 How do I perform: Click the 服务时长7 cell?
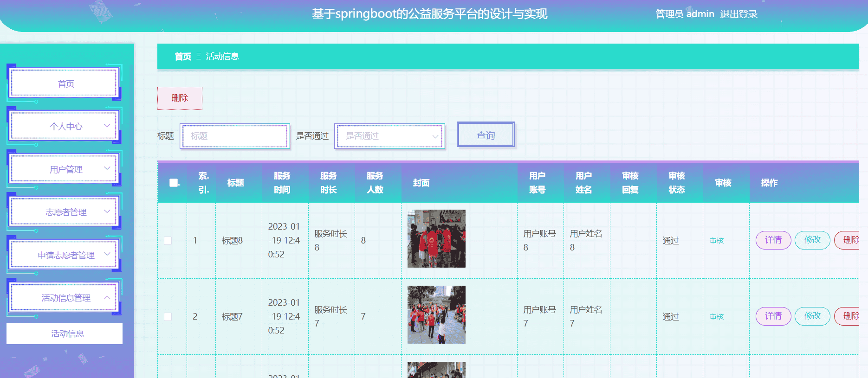[330, 316]
